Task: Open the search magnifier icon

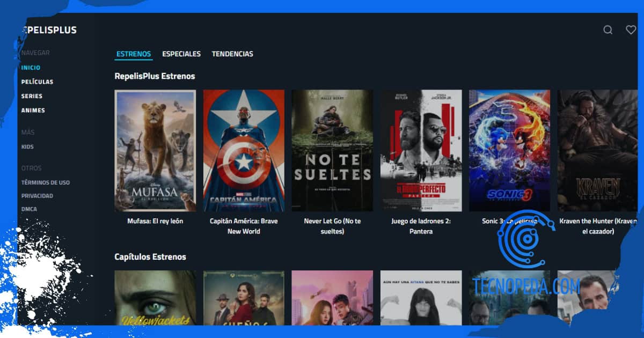Action: [x=608, y=30]
